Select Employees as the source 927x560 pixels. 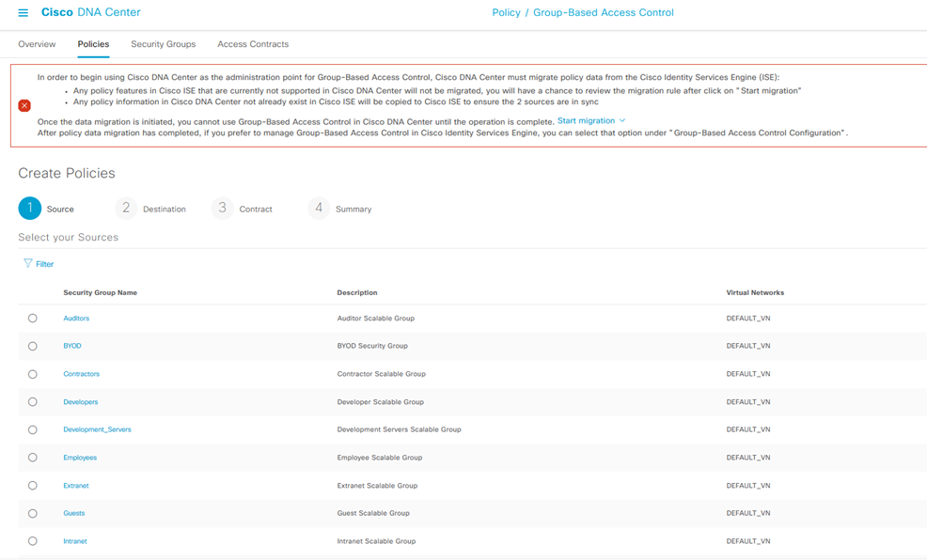point(33,458)
